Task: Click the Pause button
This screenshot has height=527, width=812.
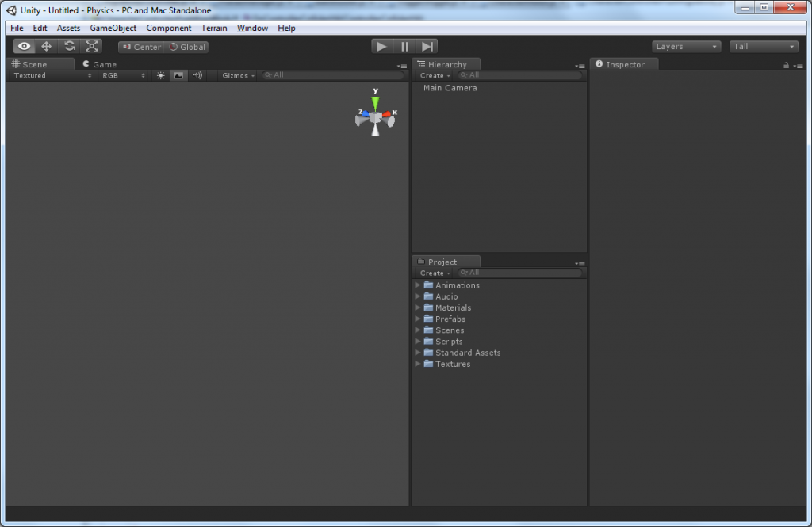Action: tap(404, 47)
